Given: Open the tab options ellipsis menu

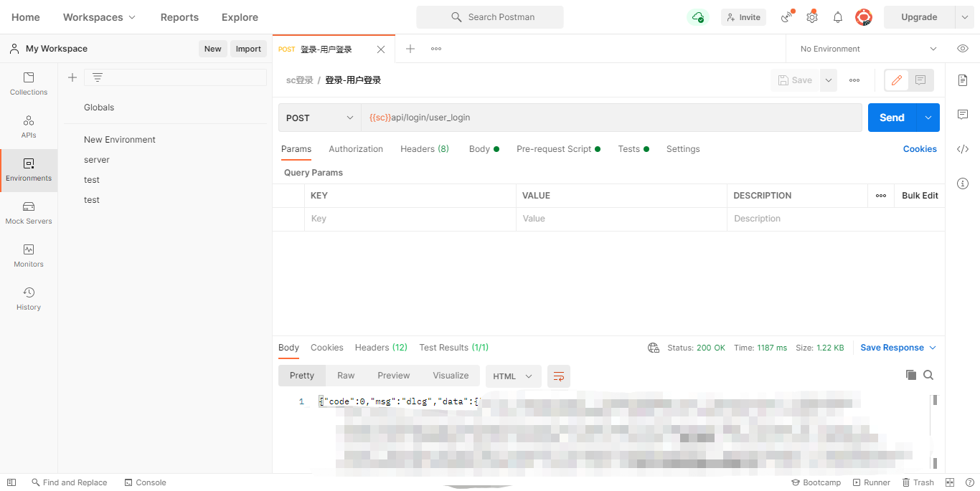Looking at the screenshot, I should click(x=436, y=49).
